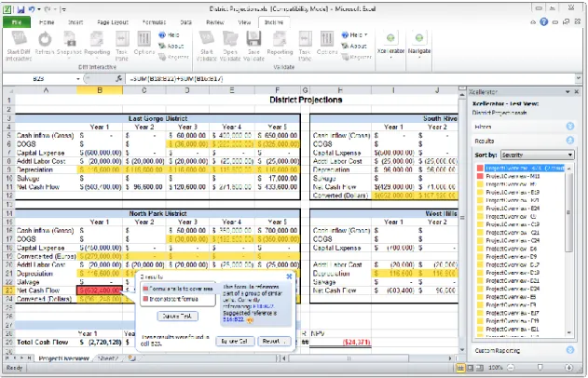Click About in the Validate group

click(354, 46)
